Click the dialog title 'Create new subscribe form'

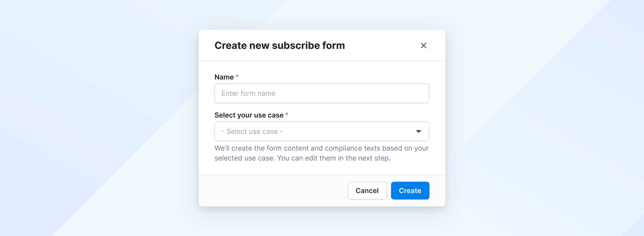coord(280,46)
